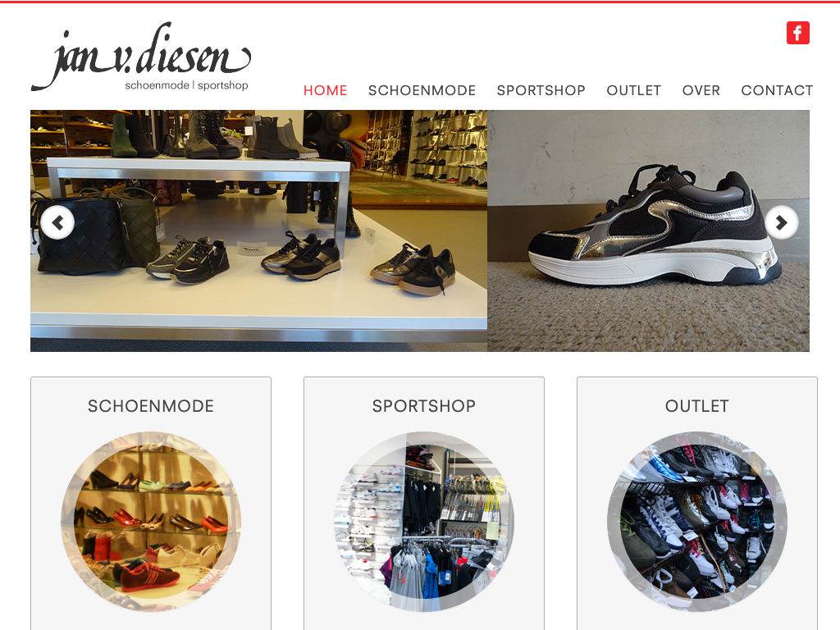The image size is (840, 630).
Task: Open the SCHOENMODE menu item
Action: coord(422,90)
